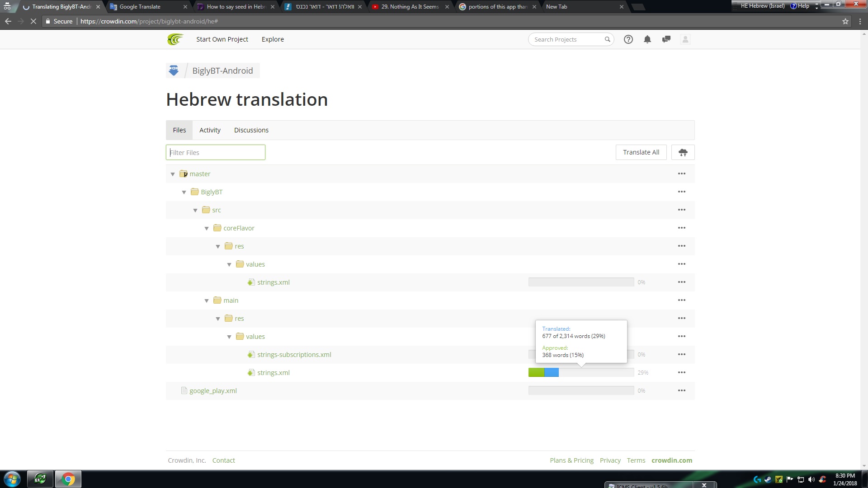The image size is (868, 488).
Task: Open Plans & Pricing footer link
Action: [571, 460]
